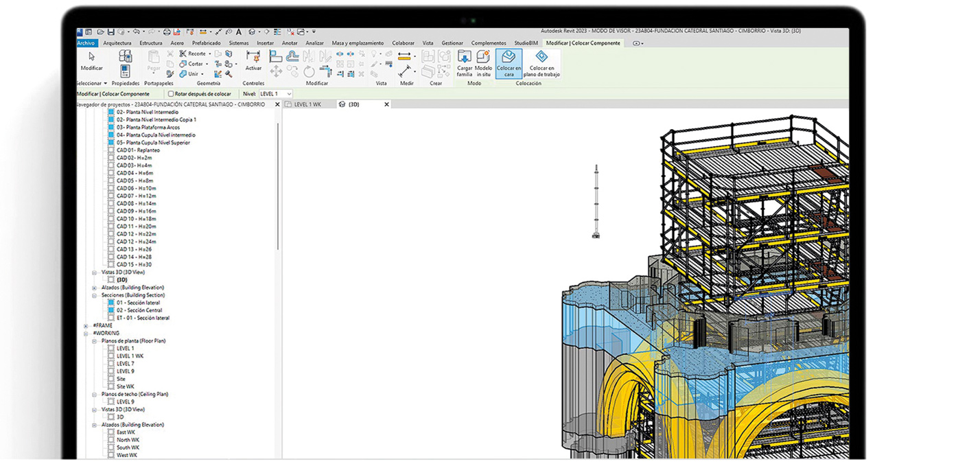The height and width of the screenshot is (464, 980).
Task: Click the project browser vertical scrollbar
Action: (x=278, y=185)
